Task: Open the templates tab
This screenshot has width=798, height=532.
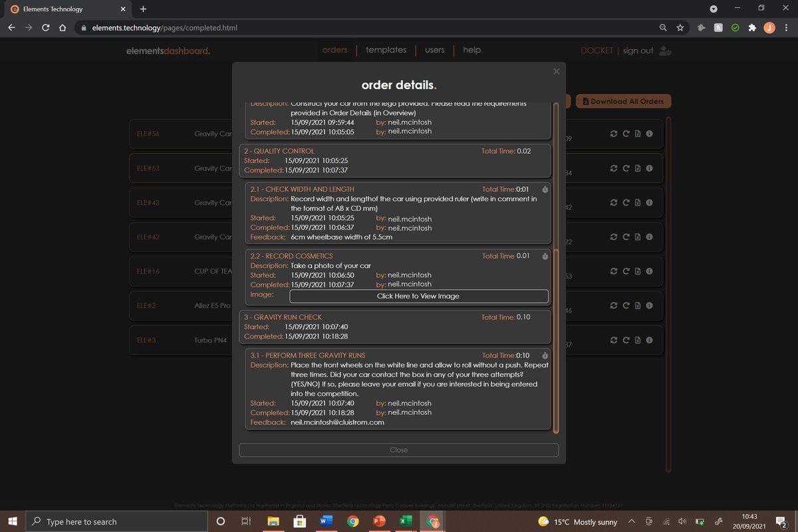Action: pyautogui.click(x=386, y=50)
